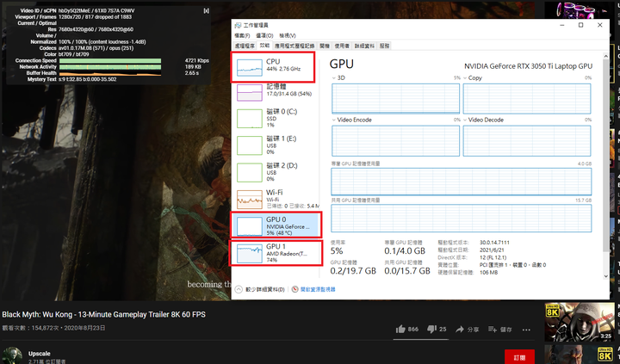Click the 7680x4320@60 resolution stat text
The height and width of the screenshot is (364, 620).
click(96, 29)
